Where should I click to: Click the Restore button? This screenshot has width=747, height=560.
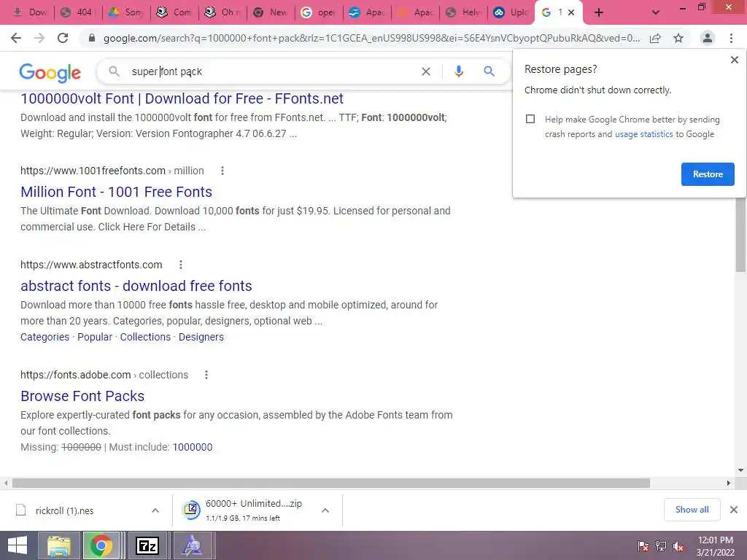(x=708, y=174)
